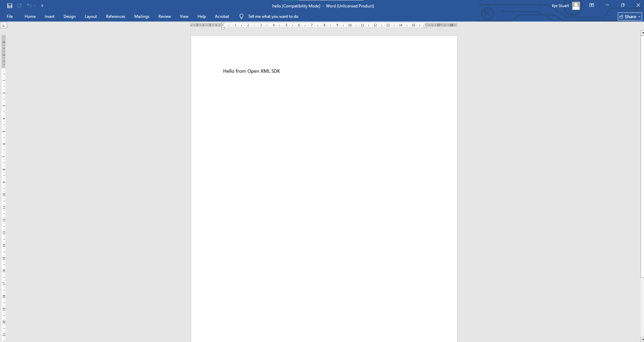Click on the 'Hello from Open XML SDK' text

tap(251, 71)
